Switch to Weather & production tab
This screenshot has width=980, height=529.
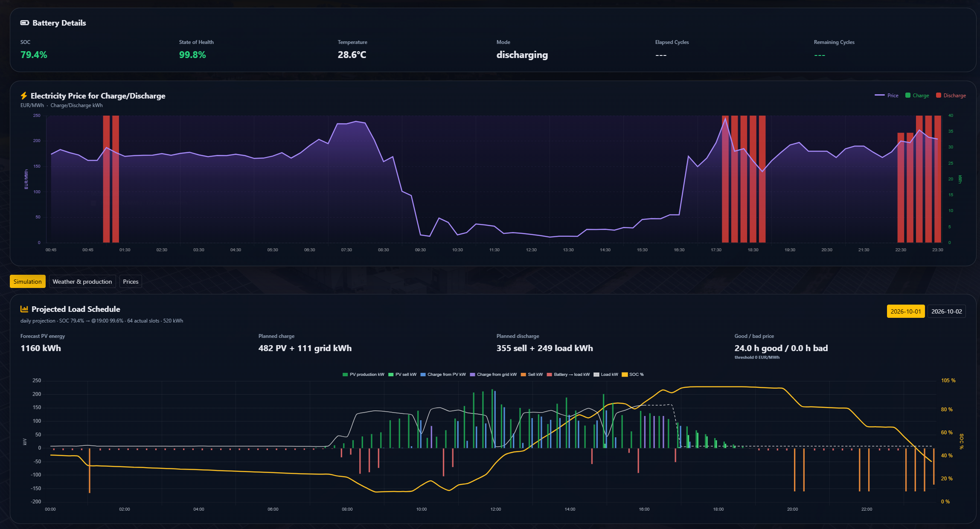[x=82, y=282]
